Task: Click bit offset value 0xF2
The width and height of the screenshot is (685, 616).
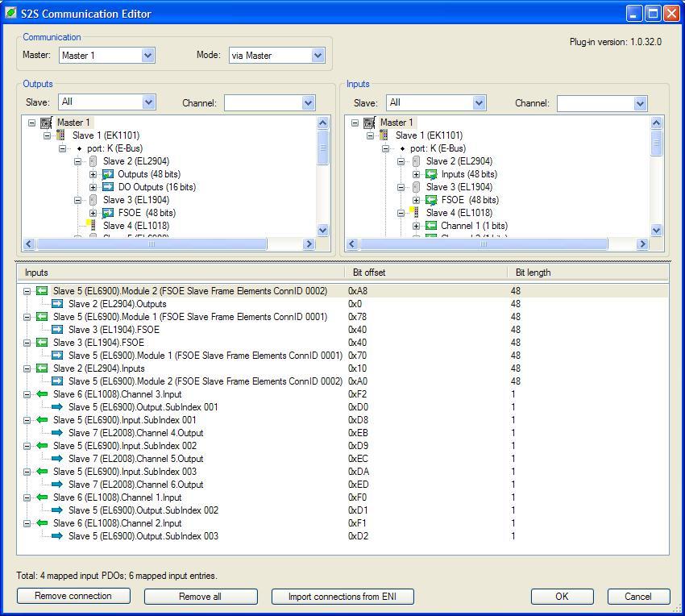Action: (357, 394)
